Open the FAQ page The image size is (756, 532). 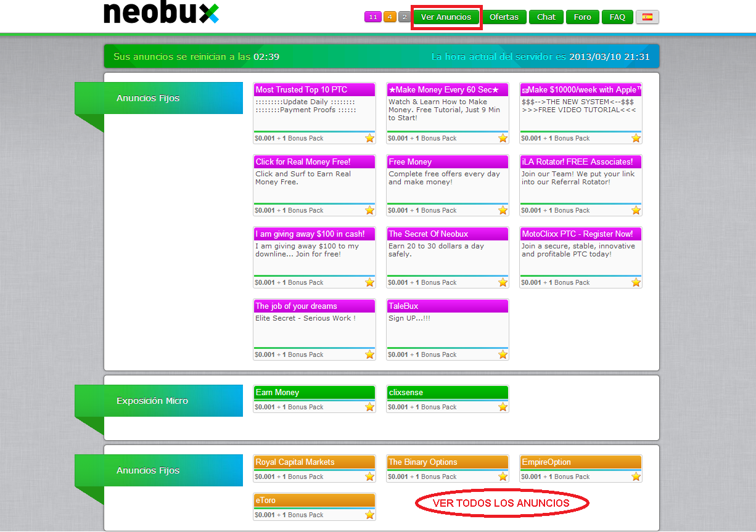pyautogui.click(x=617, y=17)
